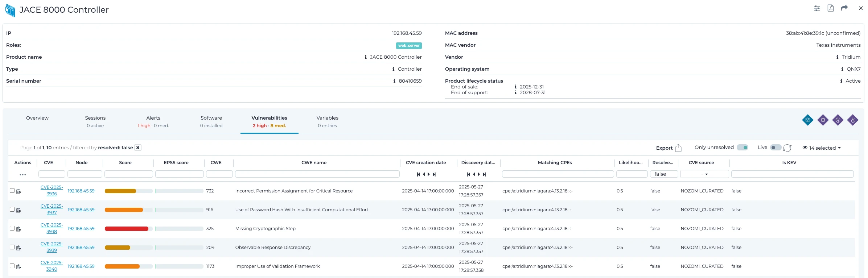
Task: Step CVE creation date backward
Action: (424, 174)
